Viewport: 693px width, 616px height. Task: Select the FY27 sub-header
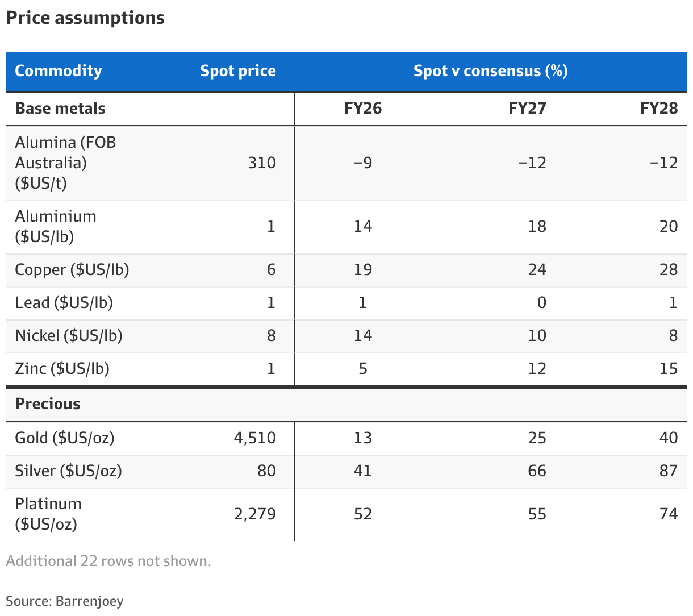(x=527, y=109)
